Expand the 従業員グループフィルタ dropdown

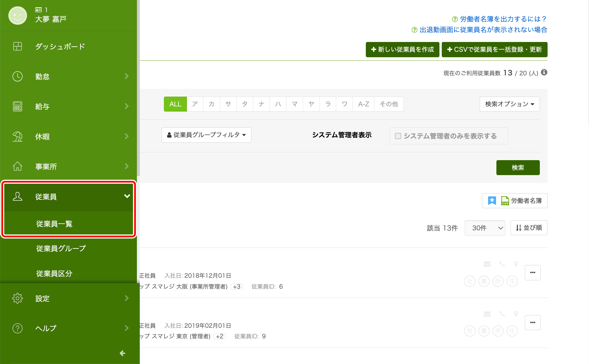point(206,135)
